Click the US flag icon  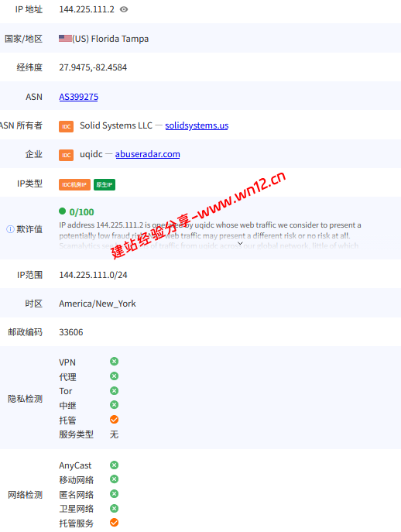pyautogui.click(x=65, y=39)
